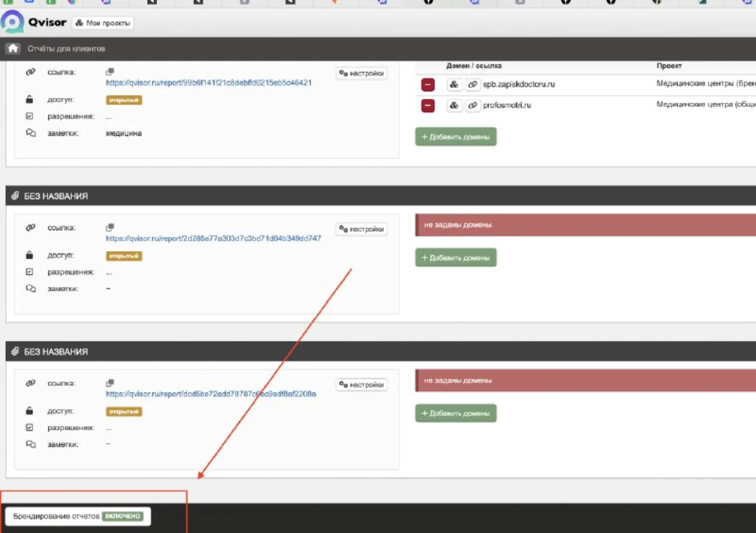Click the home icon in the breadcrumb bar
756x533 pixels.
(13, 48)
